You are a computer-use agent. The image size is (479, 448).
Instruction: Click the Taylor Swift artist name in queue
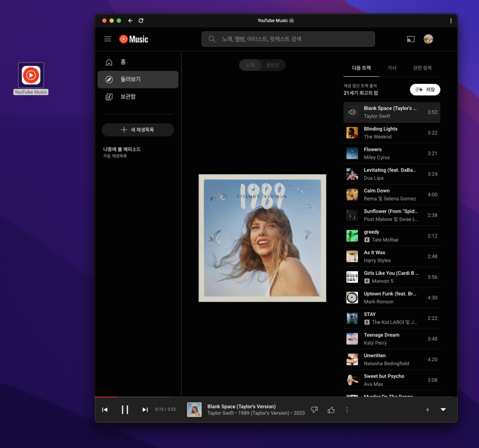pos(377,116)
